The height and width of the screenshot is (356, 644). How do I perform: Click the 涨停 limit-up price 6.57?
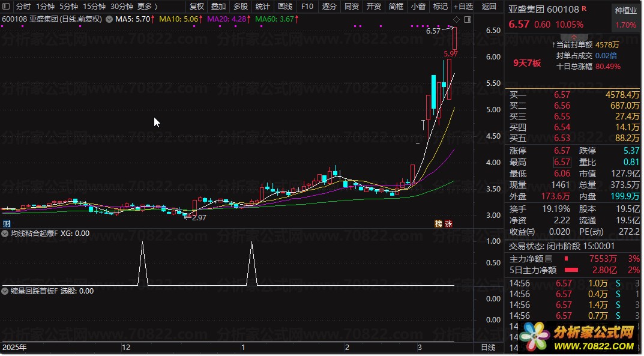click(x=562, y=151)
